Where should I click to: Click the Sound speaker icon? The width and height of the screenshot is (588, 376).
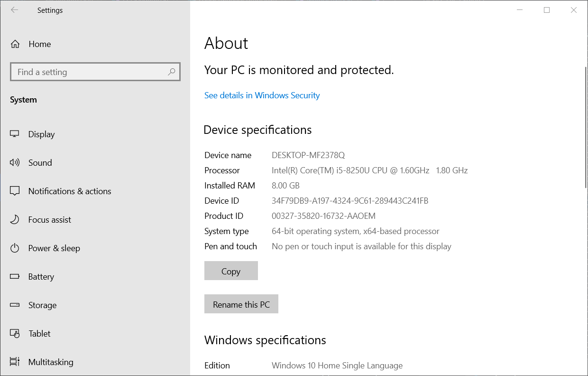click(x=15, y=163)
